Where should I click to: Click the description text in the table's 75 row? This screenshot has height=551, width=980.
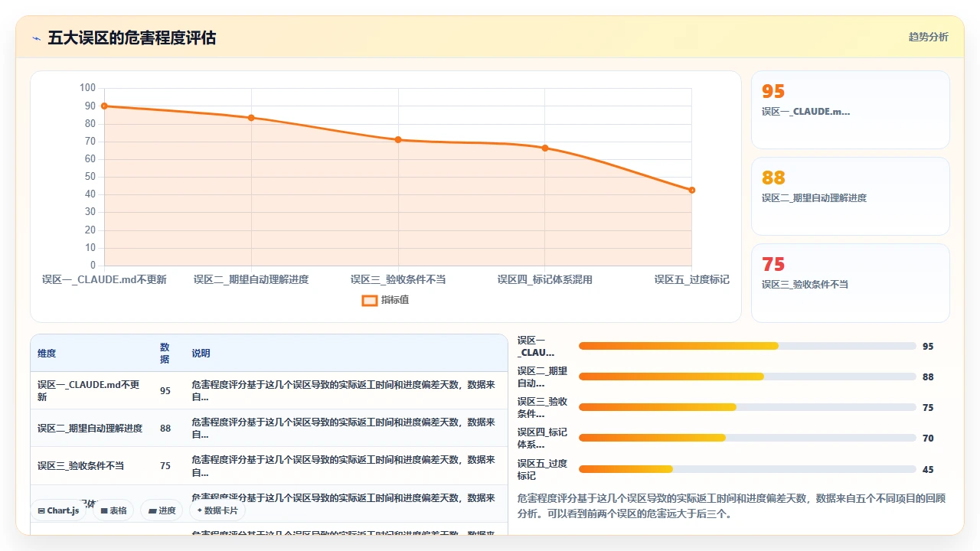tap(343, 466)
